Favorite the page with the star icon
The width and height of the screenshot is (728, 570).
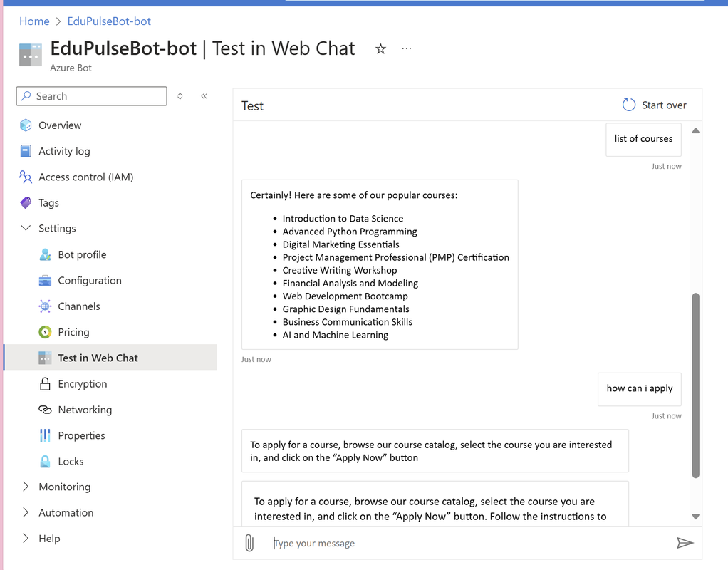tap(380, 48)
